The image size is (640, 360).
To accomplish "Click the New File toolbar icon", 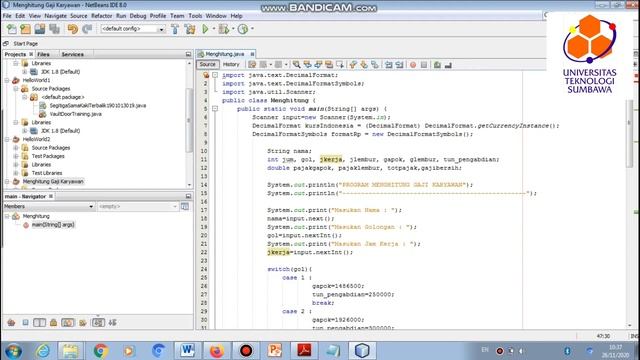I will tap(12, 29).
